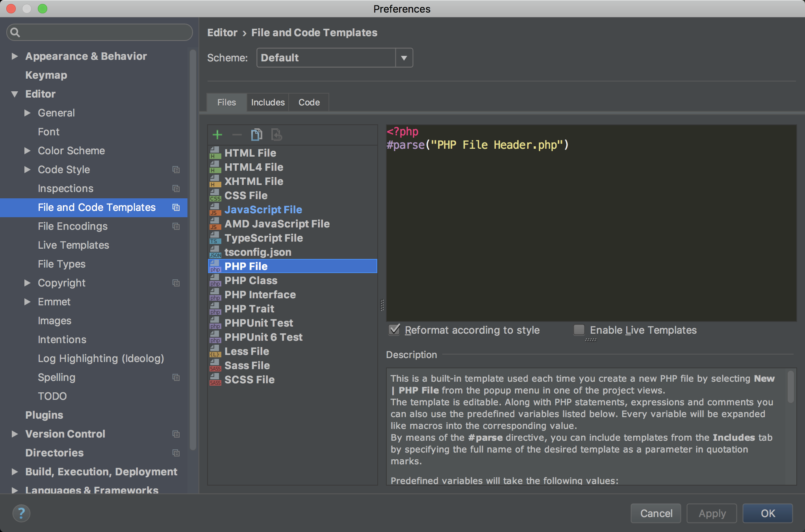Screen dimensions: 805x532
Task: Enable Live Templates checkbox
Action: (x=579, y=330)
